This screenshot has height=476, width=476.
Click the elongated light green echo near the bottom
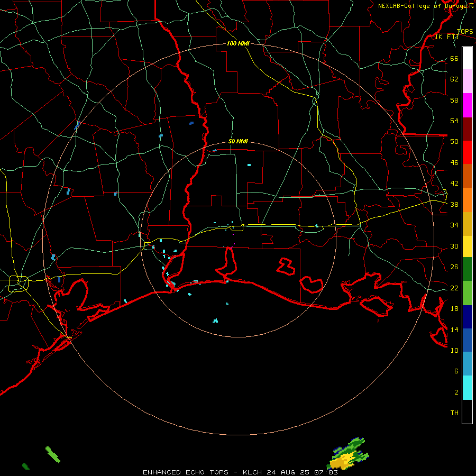(53, 454)
